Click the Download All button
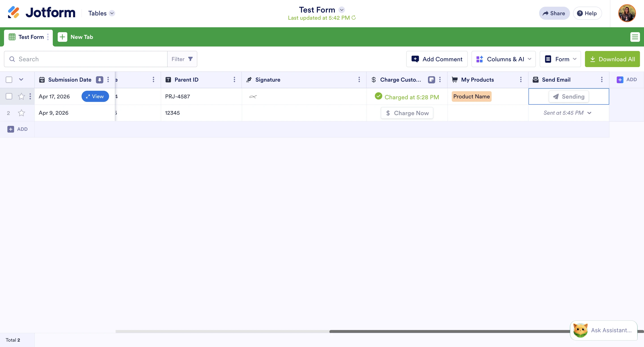Viewport: 644px width, 347px height. coord(612,59)
